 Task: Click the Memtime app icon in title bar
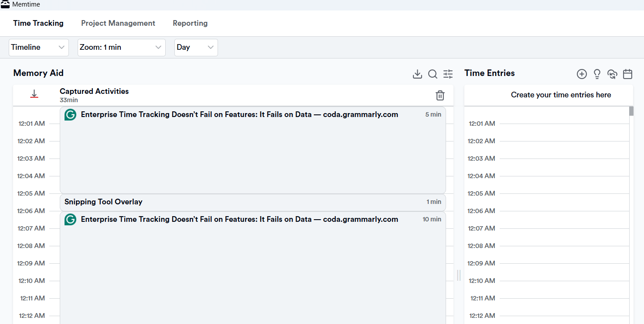[5, 4]
